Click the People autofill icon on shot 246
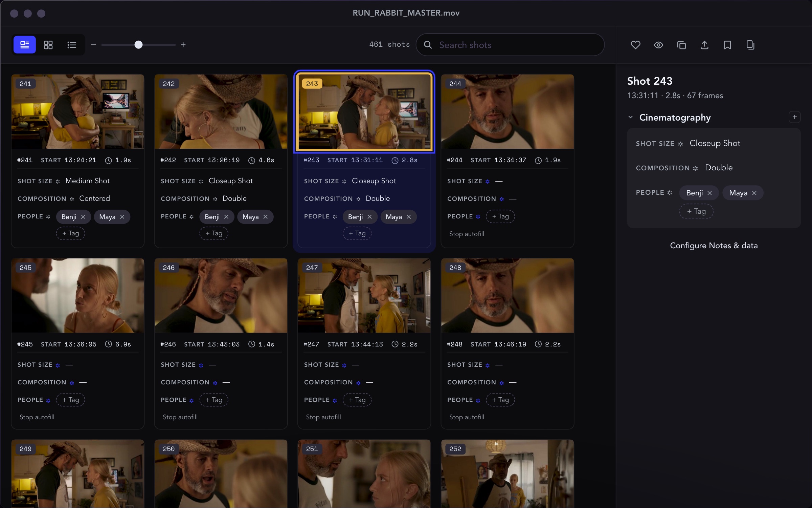The width and height of the screenshot is (812, 508). (191, 401)
